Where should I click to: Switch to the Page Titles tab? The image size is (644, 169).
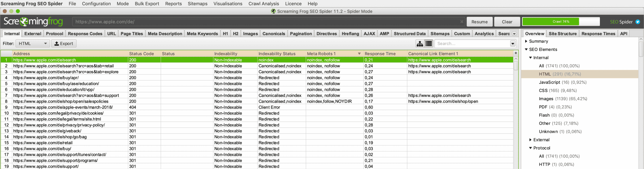[x=132, y=34]
